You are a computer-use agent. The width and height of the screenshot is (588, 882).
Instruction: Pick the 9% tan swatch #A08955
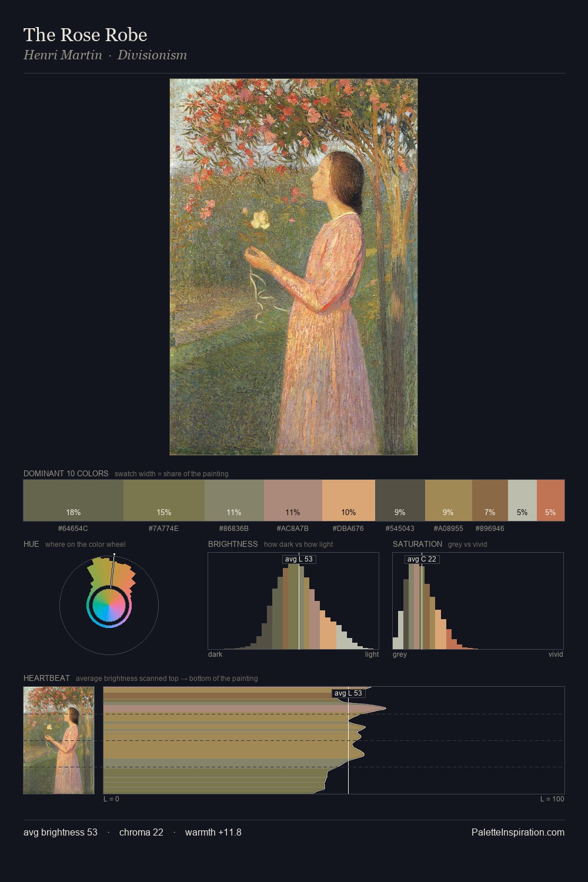click(x=449, y=500)
